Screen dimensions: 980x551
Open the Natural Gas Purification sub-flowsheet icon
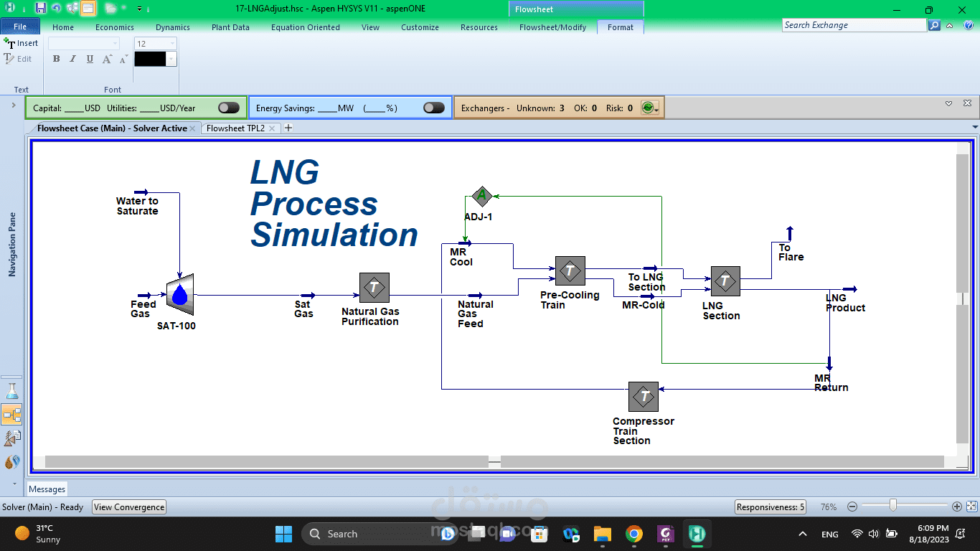[374, 287]
